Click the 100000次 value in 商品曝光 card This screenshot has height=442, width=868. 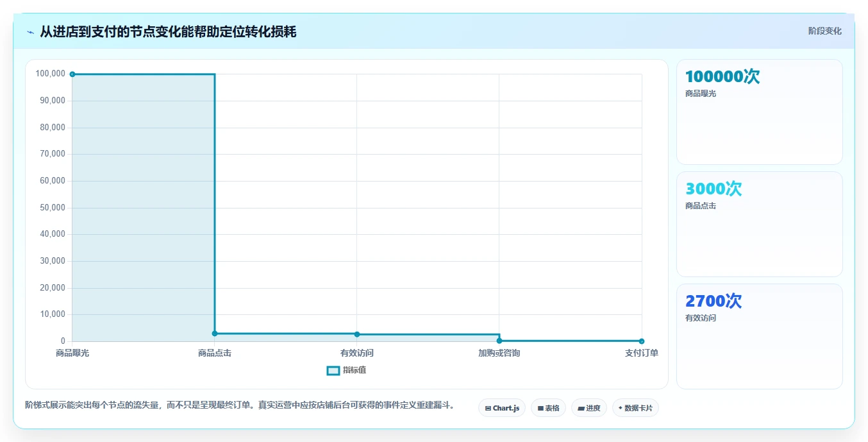[x=722, y=76]
